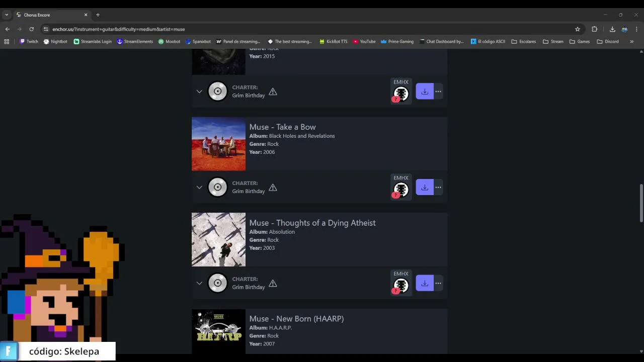Select the Muse - New Born (HAARP) title
This screenshot has width=644, height=362.
(296, 319)
